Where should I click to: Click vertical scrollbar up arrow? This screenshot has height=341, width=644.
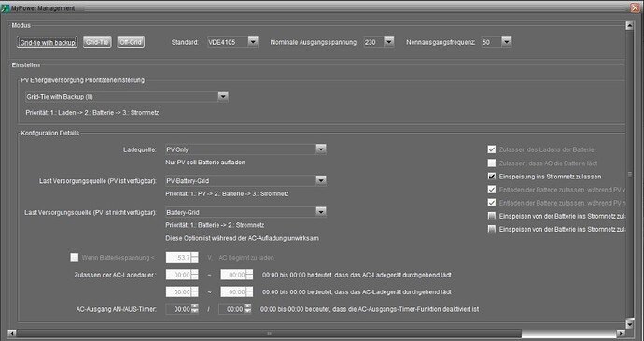point(630,26)
